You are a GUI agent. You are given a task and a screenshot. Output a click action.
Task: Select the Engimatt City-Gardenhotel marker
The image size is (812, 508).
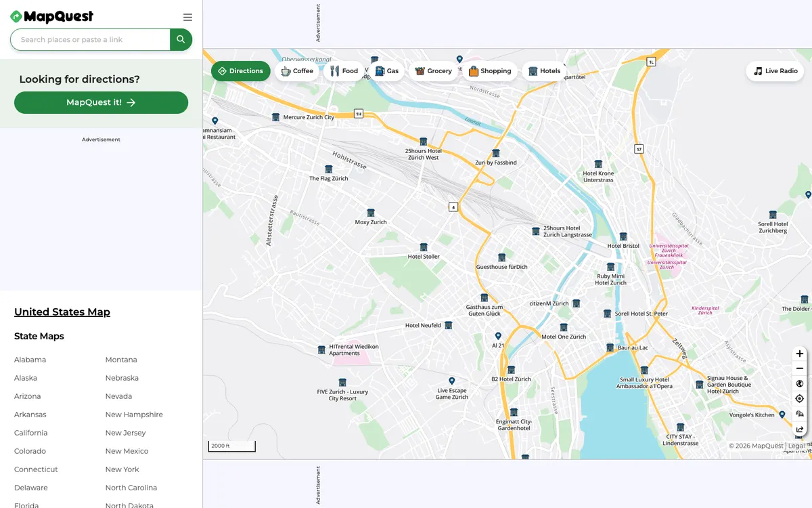(x=514, y=412)
